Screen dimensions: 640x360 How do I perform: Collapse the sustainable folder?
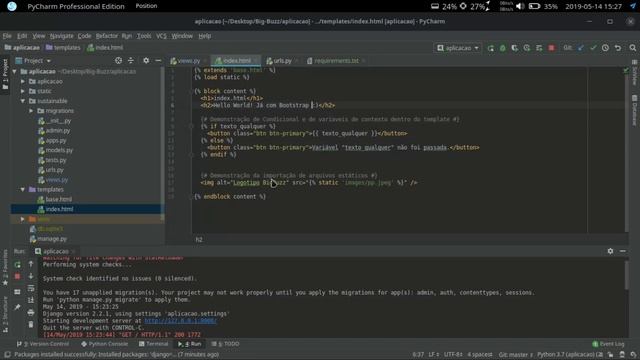click(x=23, y=101)
